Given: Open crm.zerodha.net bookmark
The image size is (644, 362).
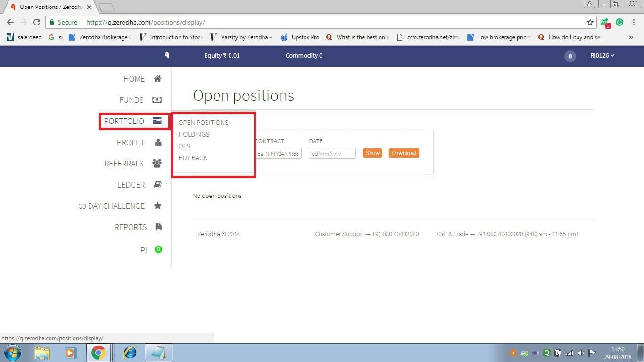Looking at the screenshot, I should pyautogui.click(x=429, y=37).
